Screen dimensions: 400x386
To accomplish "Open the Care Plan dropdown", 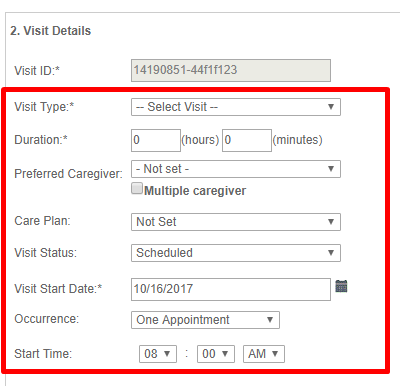I will [236, 222].
